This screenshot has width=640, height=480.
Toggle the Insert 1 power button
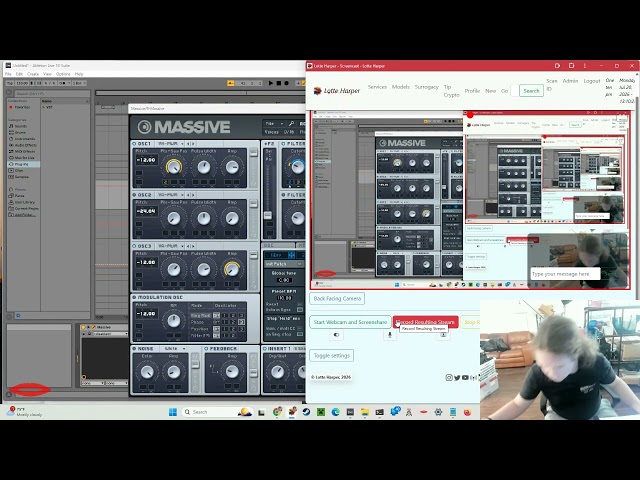265,349
